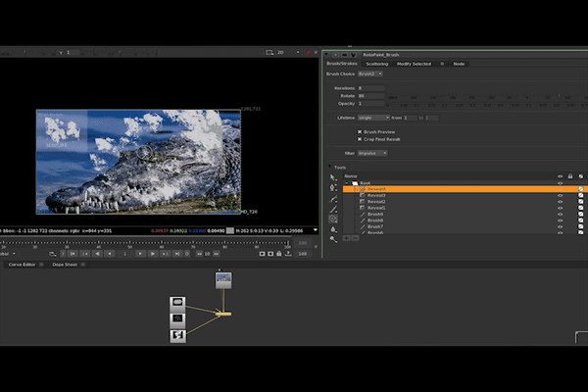Open the Modify Selected tab
The width and height of the screenshot is (588, 392).
point(414,64)
